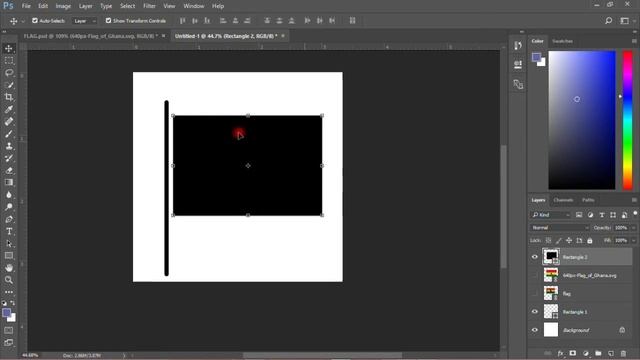
Task: Select the Magic Wand tool
Action: [x=9, y=85]
